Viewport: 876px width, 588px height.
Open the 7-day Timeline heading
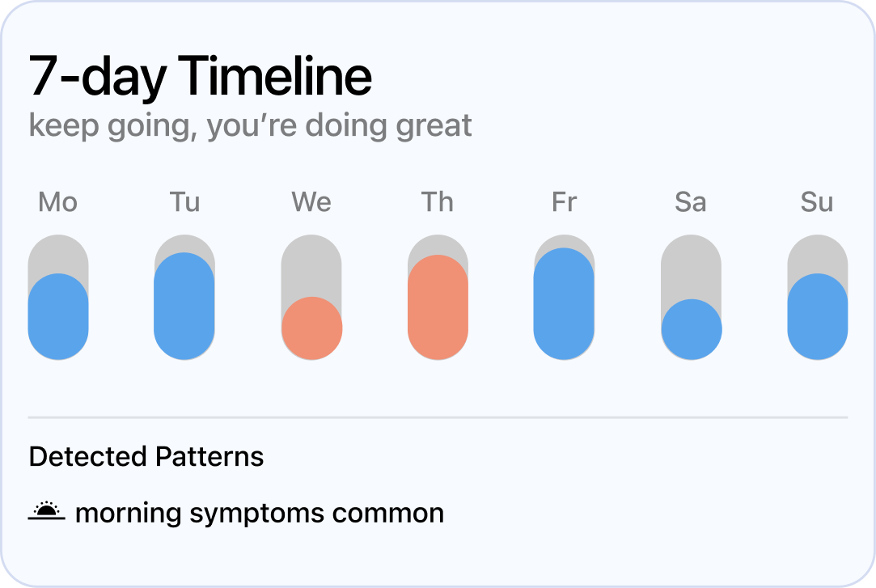tap(200, 75)
